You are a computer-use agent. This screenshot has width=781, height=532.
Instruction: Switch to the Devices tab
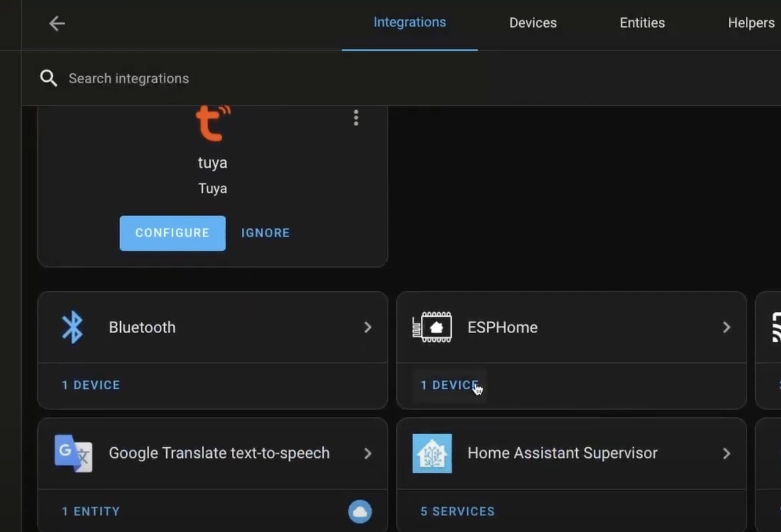pos(532,23)
